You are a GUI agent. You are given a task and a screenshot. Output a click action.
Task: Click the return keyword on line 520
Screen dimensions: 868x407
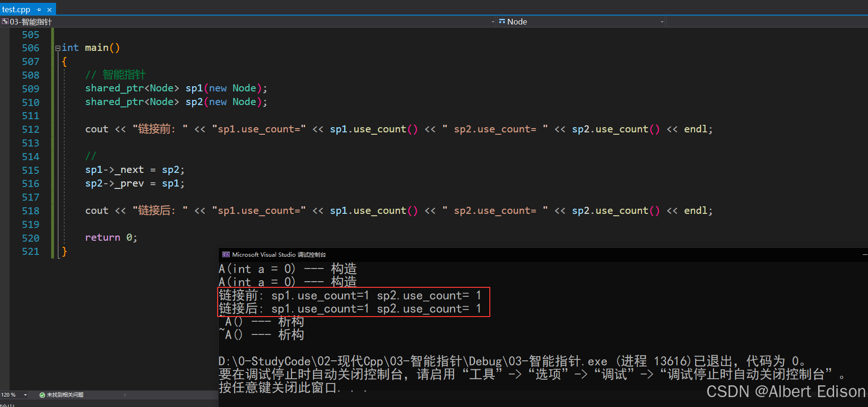pyautogui.click(x=103, y=237)
